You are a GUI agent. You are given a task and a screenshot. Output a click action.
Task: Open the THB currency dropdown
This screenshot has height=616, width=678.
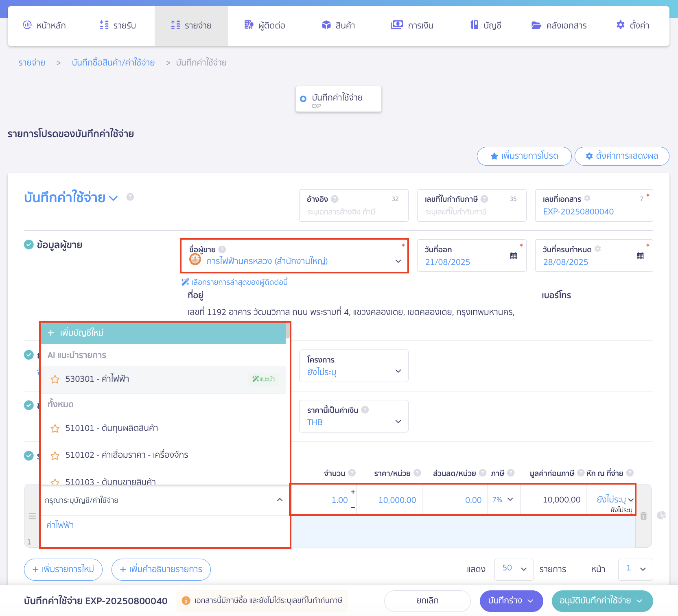[x=398, y=422]
